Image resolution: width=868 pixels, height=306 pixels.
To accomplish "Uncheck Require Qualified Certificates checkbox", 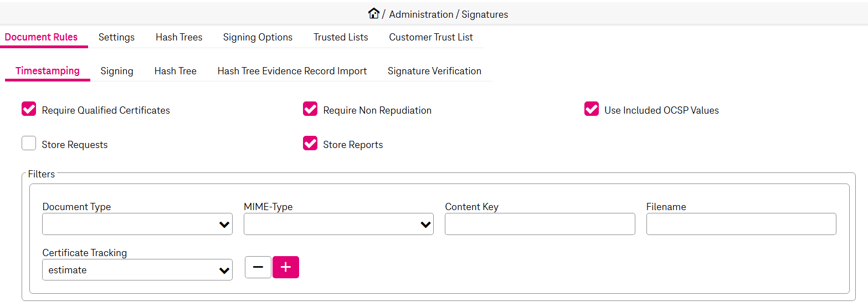I will (29, 109).
